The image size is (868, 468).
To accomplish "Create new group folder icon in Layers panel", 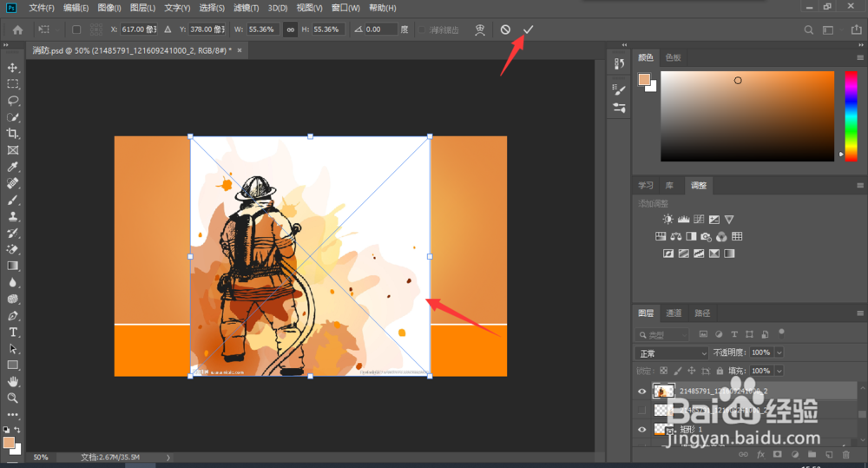I will (812, 455).
